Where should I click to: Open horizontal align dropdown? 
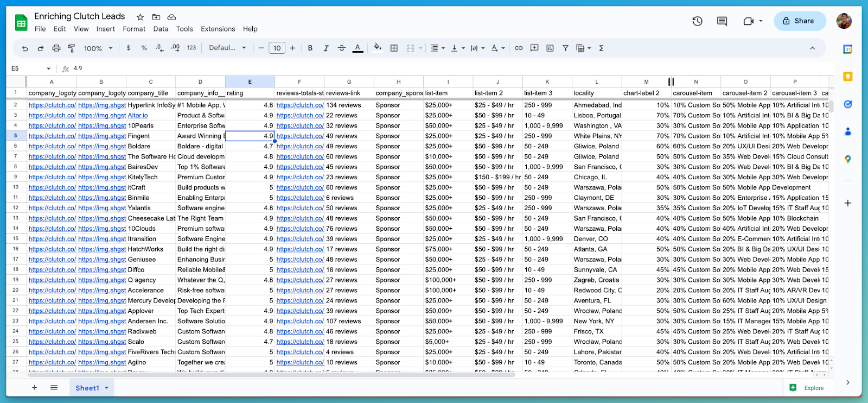point(437,48)
